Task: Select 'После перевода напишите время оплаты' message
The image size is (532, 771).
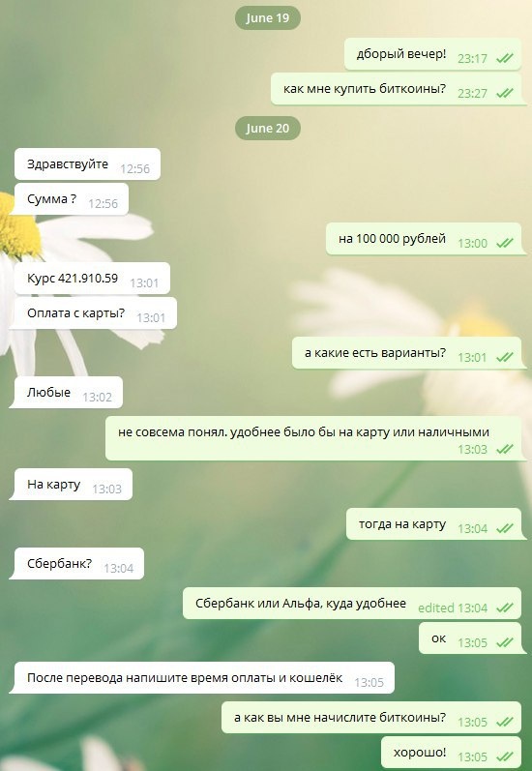Action: click(x=202, y=677)
